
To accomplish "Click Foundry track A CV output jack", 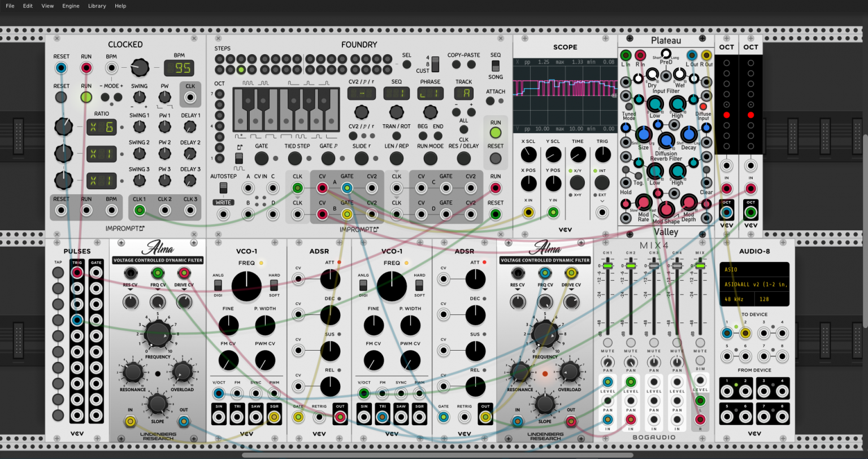I will tap(322, 188).
